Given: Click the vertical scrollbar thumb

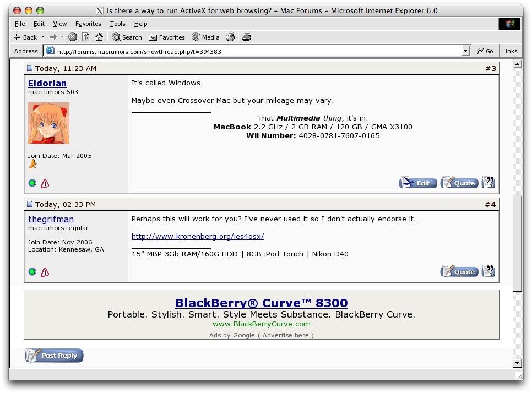Looking at the screenshot, I should pos(518,243).
